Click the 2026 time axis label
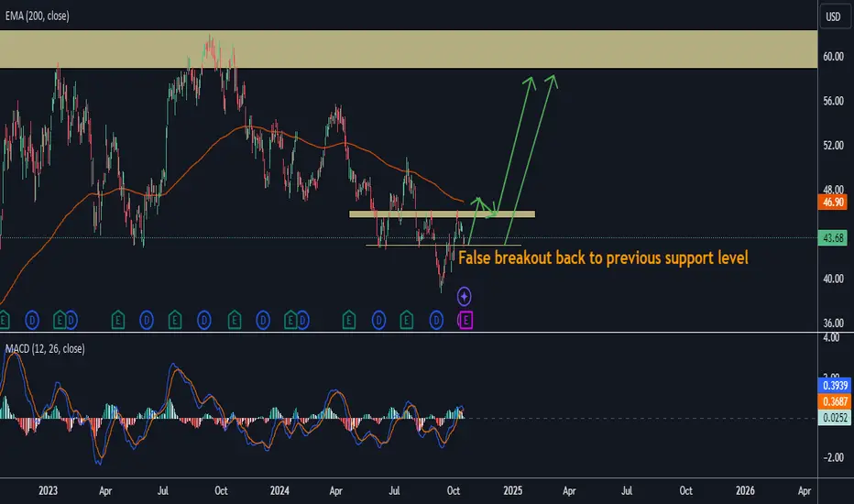Image resolution: width=854 pixels, height=504 pixels. 745,491
